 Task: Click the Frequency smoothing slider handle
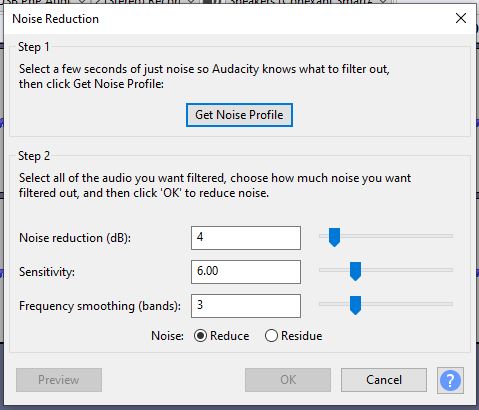point(355,305)
